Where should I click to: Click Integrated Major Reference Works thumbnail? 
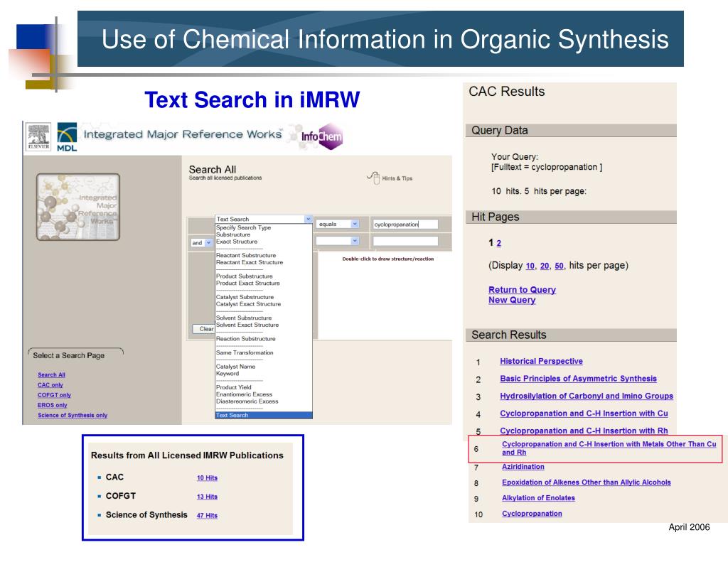point(78,207)
